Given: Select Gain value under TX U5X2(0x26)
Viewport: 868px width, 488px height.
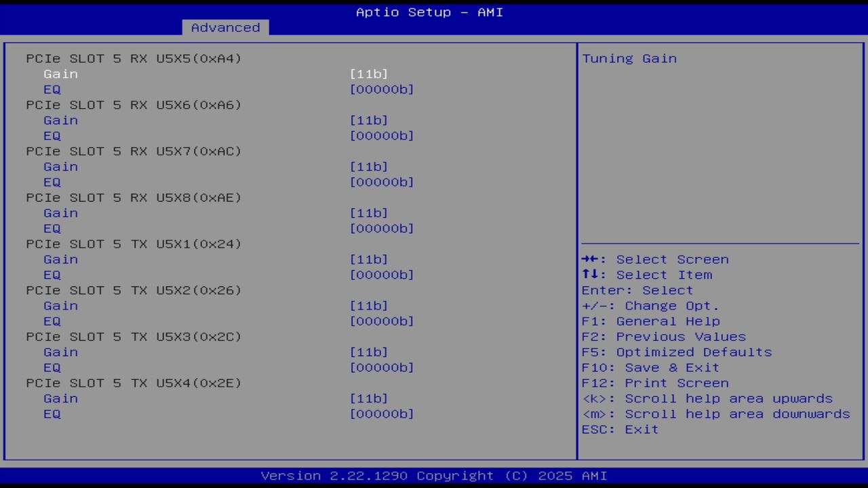Looking at the screenshot, I should [369, 306].
